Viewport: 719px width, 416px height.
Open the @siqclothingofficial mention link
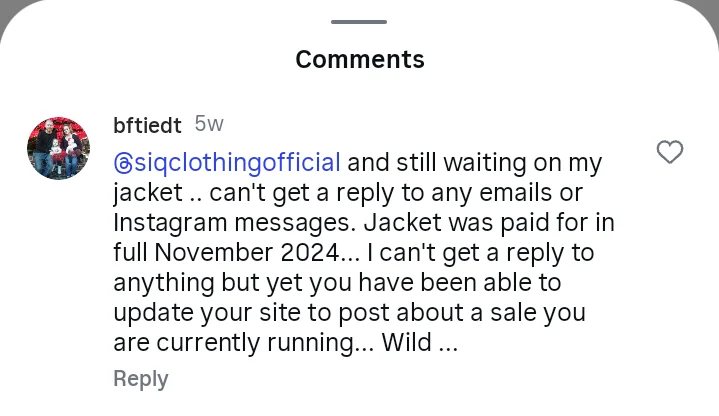coord(227,163)
